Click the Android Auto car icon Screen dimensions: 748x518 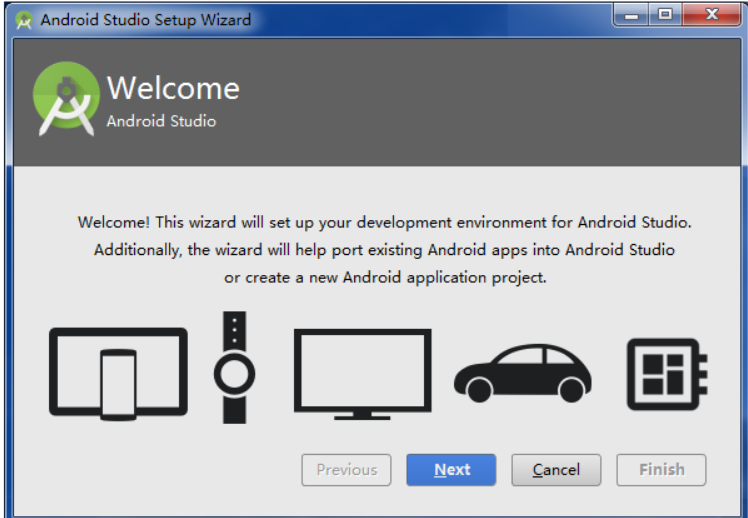(523, 373)
